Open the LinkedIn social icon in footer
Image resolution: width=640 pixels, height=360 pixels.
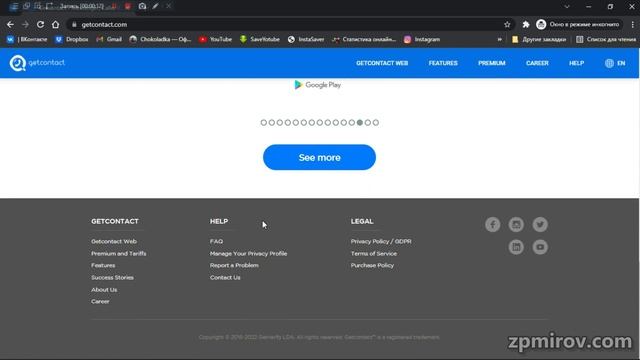516,247
